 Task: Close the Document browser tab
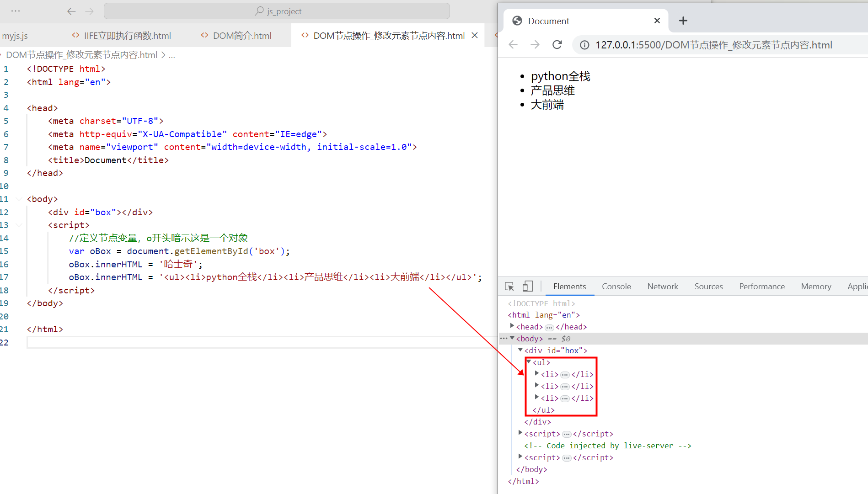click(657, 21)
